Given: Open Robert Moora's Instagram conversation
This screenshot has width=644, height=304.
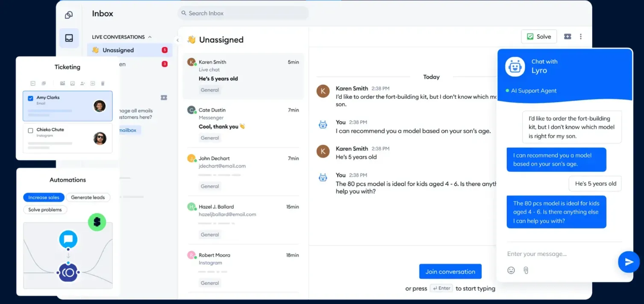Looking at the screenshot, I should point(243,269).
